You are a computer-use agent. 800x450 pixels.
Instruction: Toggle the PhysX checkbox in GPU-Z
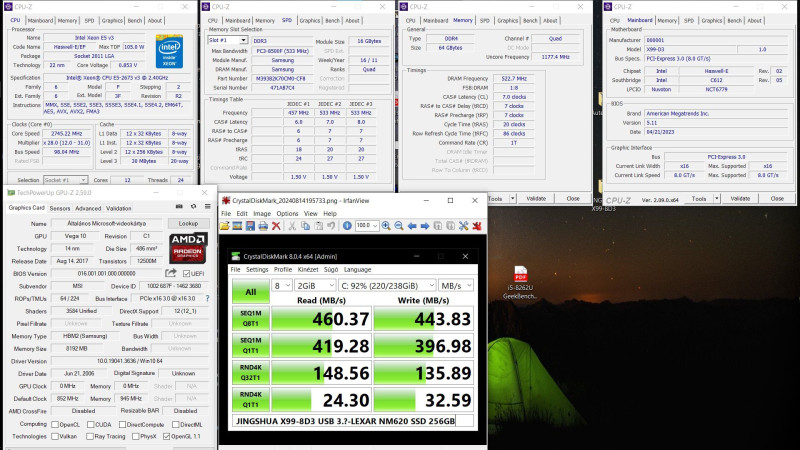coord(136,436)
